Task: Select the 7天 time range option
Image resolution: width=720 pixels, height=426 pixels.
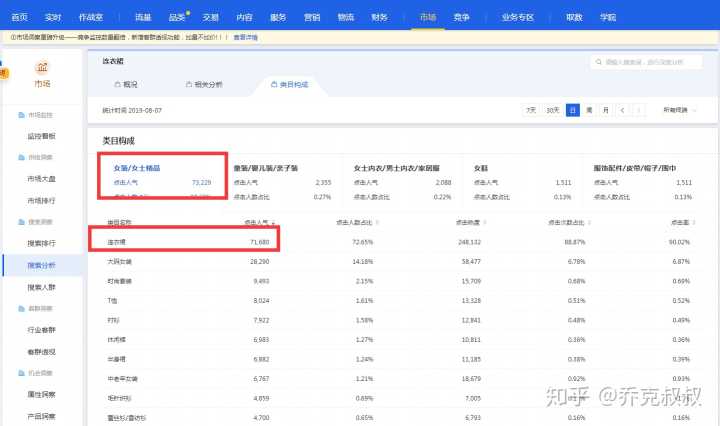Action: [x=531, y=110]
